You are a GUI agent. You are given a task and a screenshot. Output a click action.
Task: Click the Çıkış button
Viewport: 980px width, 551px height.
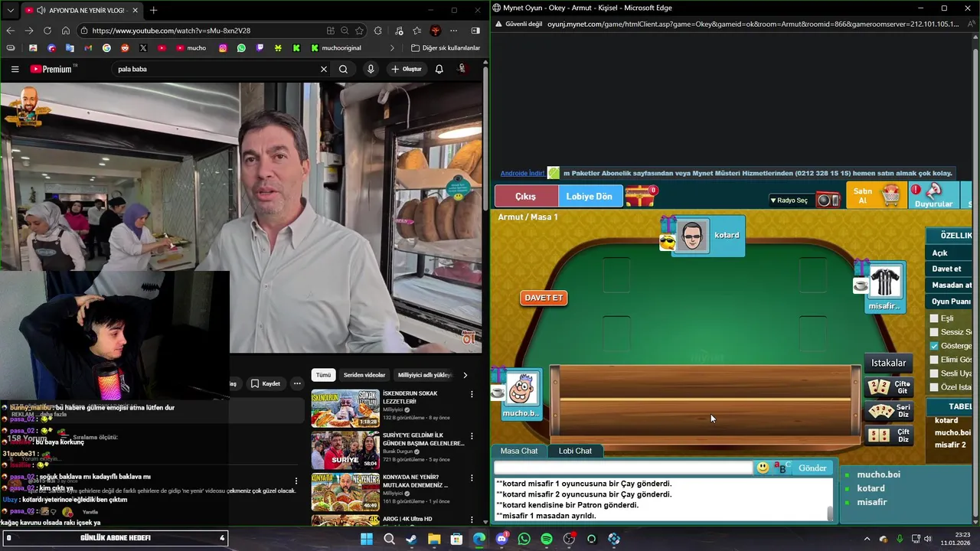click(x=525, y=197)
